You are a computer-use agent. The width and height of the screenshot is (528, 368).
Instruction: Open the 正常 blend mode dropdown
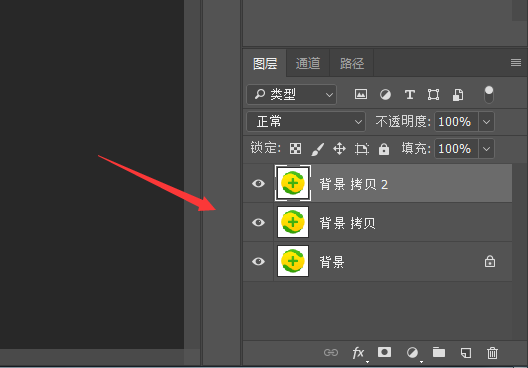coord(306,122)
